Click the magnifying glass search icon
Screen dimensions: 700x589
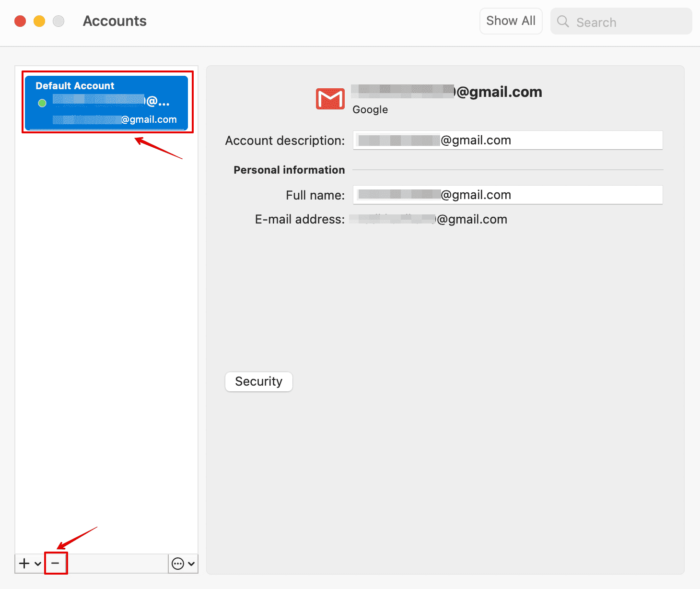[x=563, y=22]
